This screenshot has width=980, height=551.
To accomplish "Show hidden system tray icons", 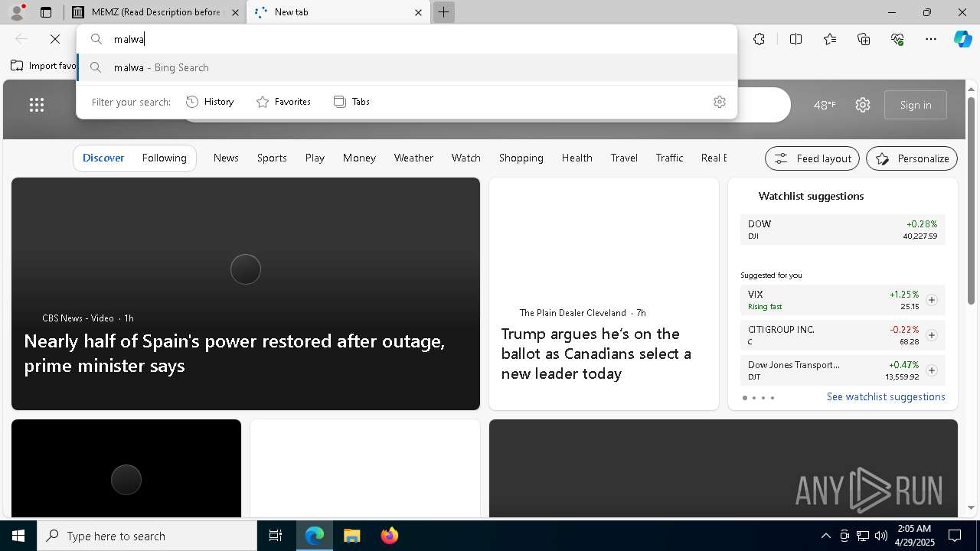I will [x=825, y=536].
